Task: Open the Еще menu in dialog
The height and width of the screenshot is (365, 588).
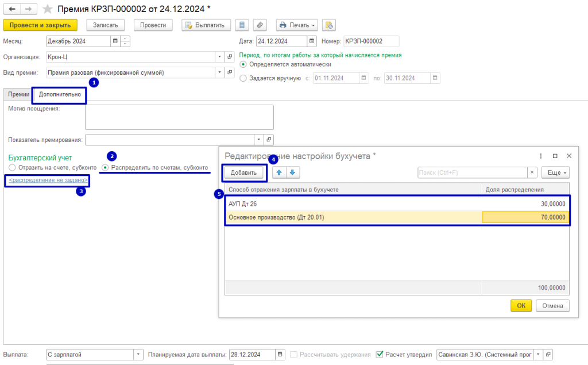Action: click(555, 172)
